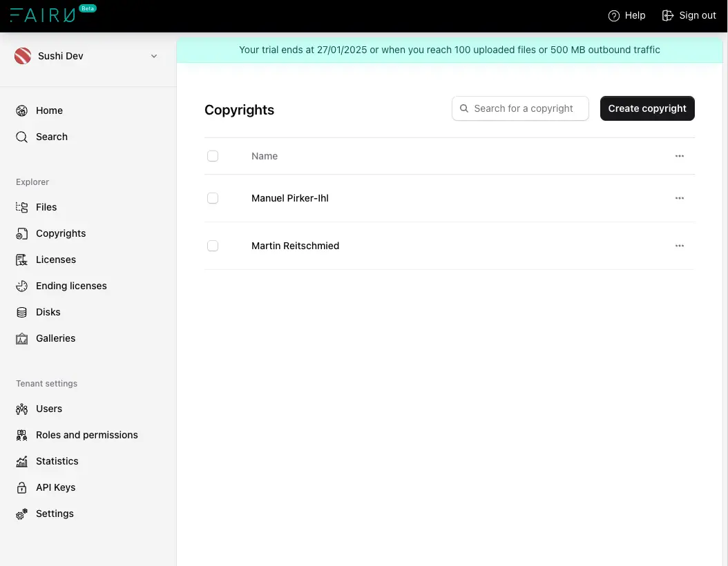View the Statistics dashboard
Viewport: 728px width, 566px height.
click(x=57, y=461)
